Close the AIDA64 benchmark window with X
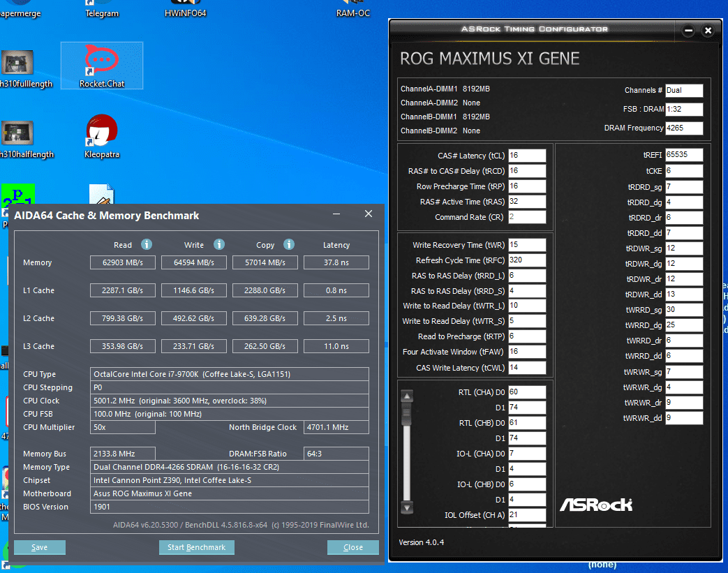The height and width of the screenshot is (573, 728). (368, 214)
